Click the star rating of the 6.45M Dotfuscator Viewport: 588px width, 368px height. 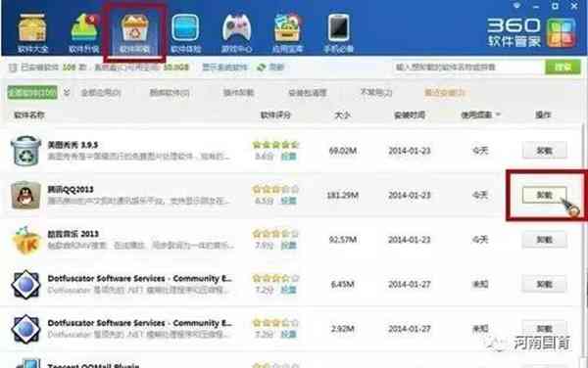click(275, 278)
